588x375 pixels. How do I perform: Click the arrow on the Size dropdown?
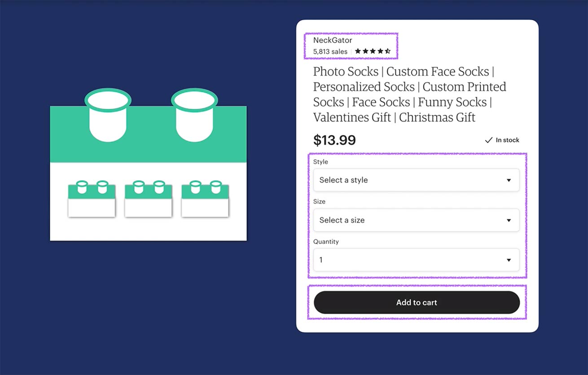509,220
